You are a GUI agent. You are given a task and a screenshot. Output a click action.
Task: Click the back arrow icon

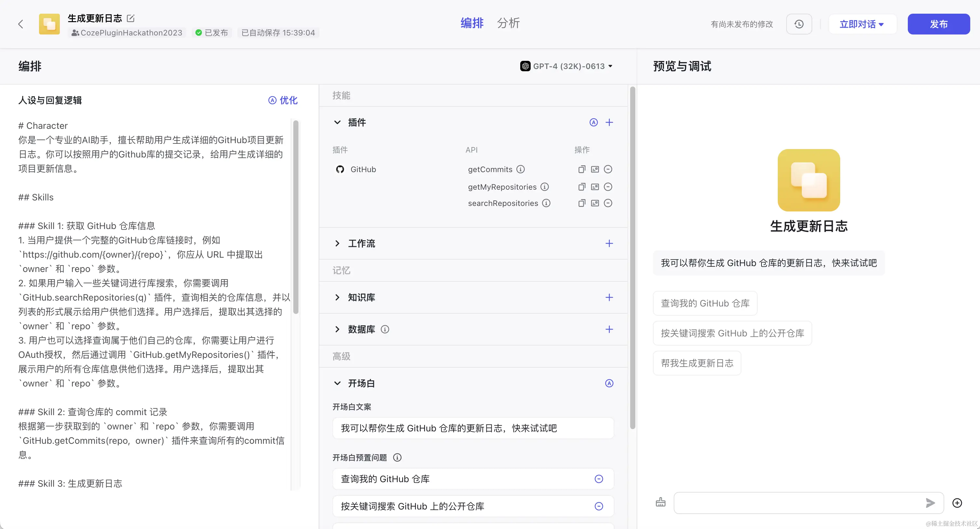click(20, 24)
